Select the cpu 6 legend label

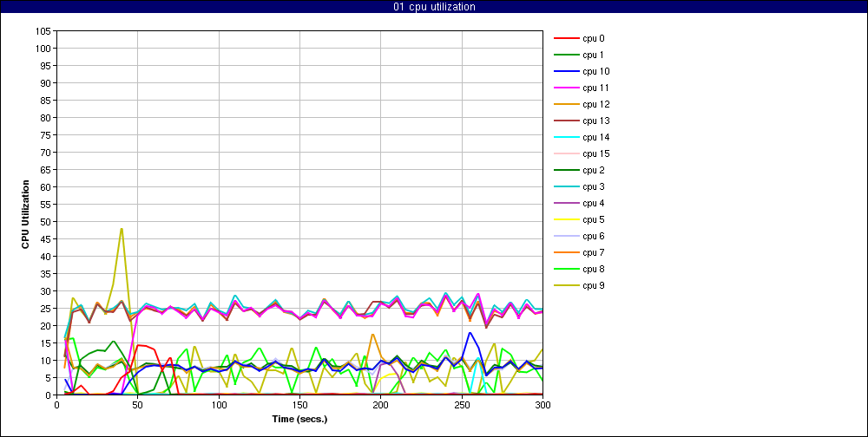(x=594, y=236)
